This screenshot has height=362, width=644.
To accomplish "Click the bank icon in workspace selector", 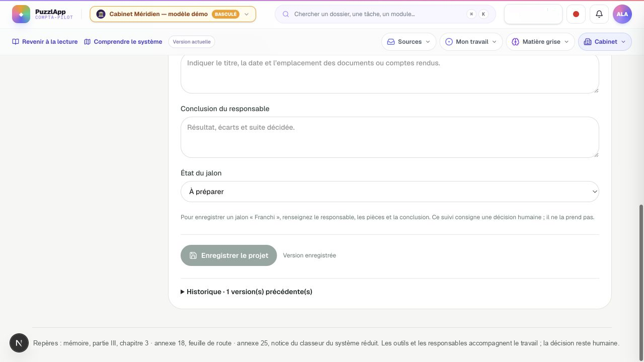I will [x=101, y=14].
